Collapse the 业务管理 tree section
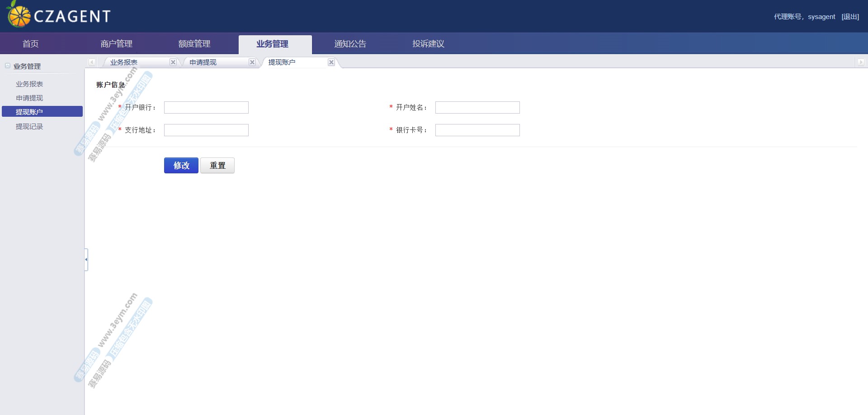Image resolution: width=868 pixels, height=415 pixels. pyautogui.click(x=8, y=66)
